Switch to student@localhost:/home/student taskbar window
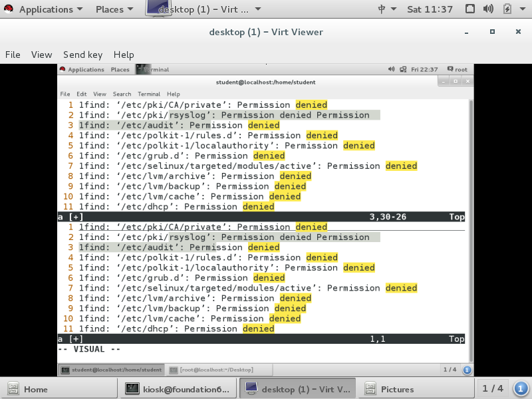 click(x=112, y=370)
